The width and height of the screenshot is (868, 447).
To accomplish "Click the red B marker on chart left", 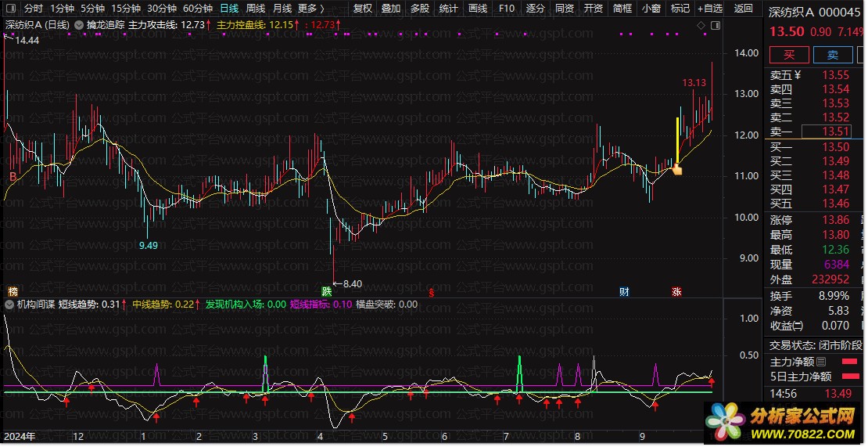I will tap(12, 177).
